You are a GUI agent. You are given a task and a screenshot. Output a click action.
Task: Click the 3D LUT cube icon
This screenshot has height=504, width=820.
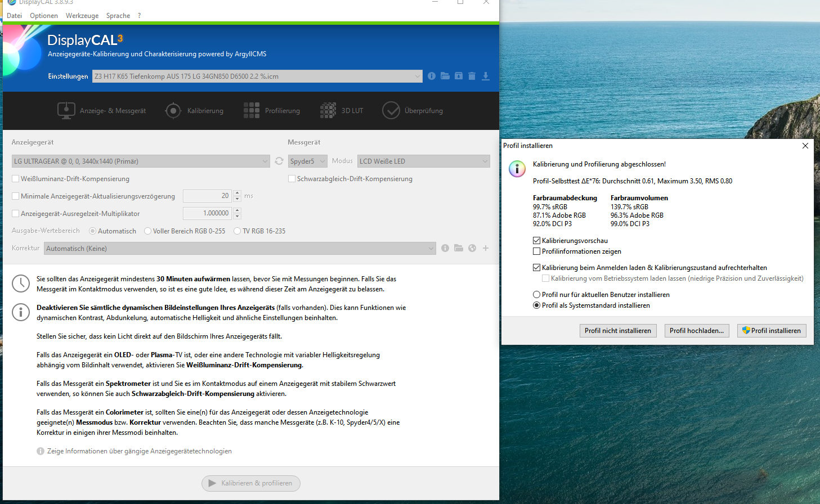pyautogui.click(x=328, y=110)
